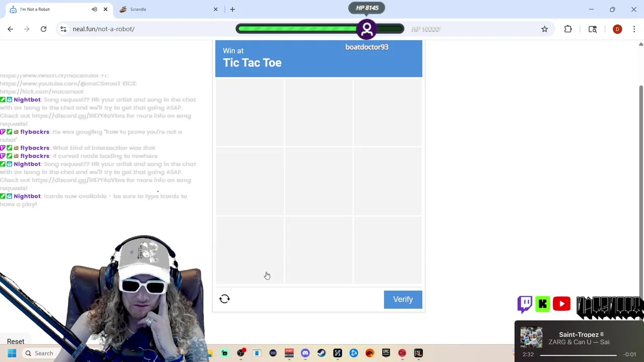
Task: Open the OBS Studio taskbar icon
Action: coord(241,353)
